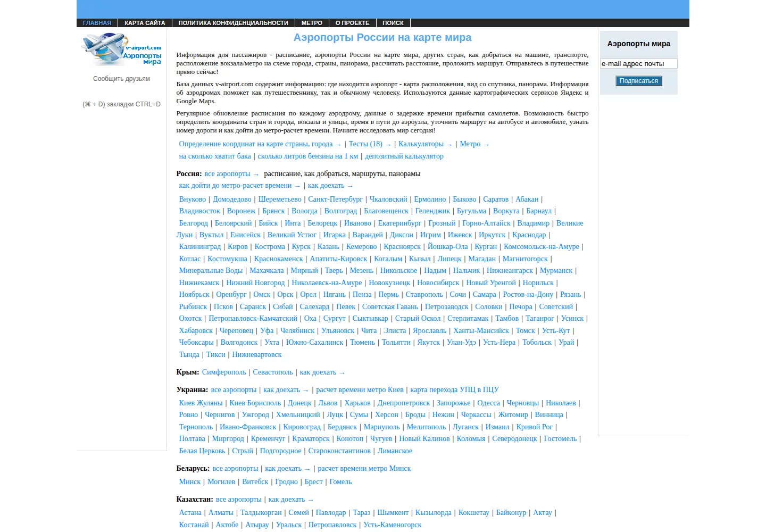Open the Калининград link
Screen dimensions: 766x532
pyautogui.click(x=200, y=247)
